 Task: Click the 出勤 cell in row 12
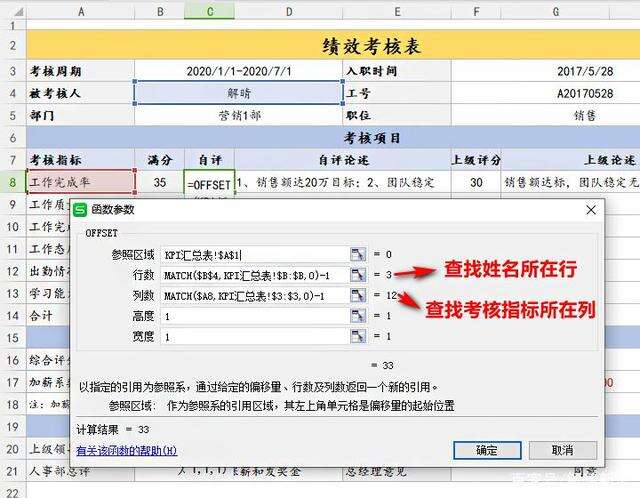coord(48,271)
